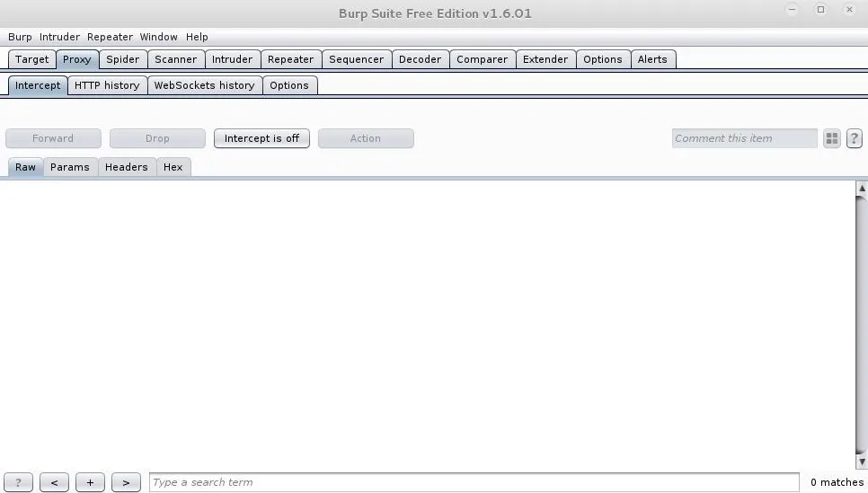Click the Forward button

(x=53, y=138)
